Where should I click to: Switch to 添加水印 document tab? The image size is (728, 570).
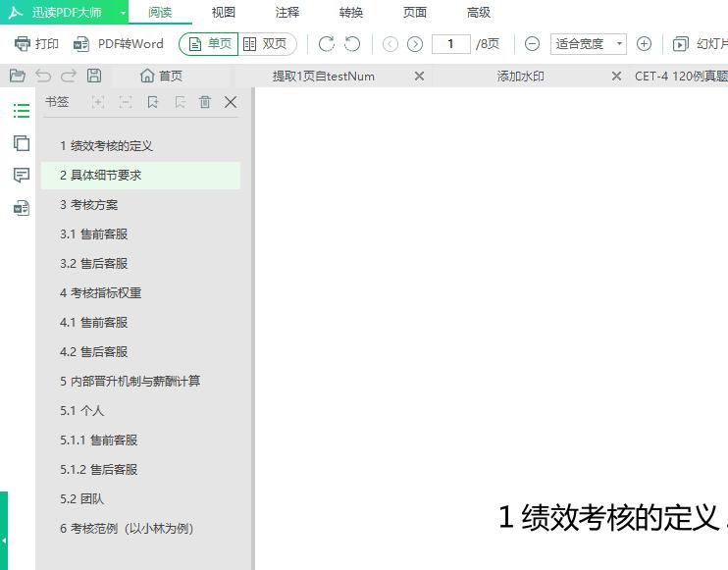pyautogui.click(x=520, y=77)
